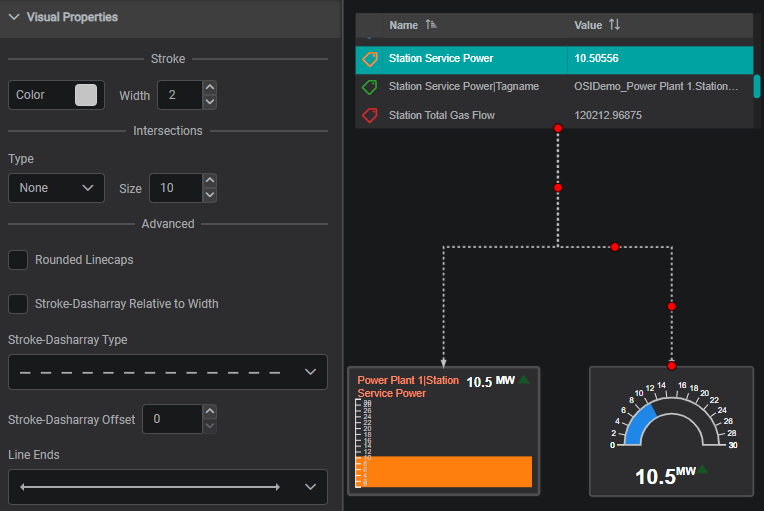Select the Station Service Power row

(554, 60)
